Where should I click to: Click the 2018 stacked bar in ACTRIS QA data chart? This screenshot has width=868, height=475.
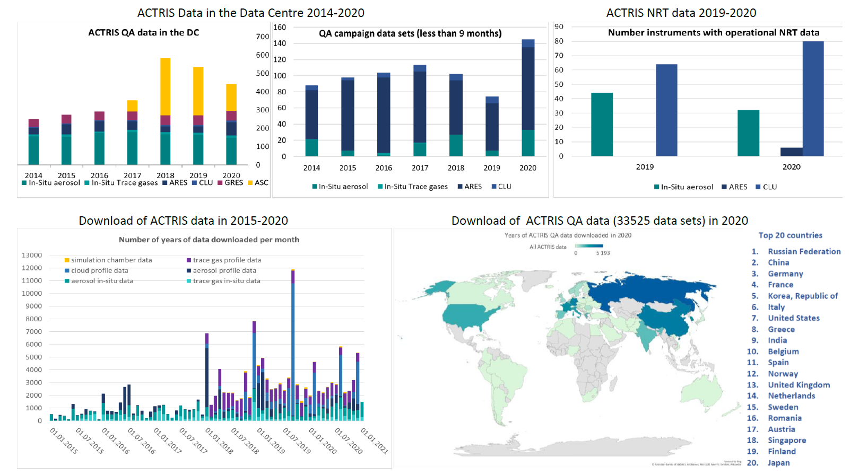tap(166, 111)
